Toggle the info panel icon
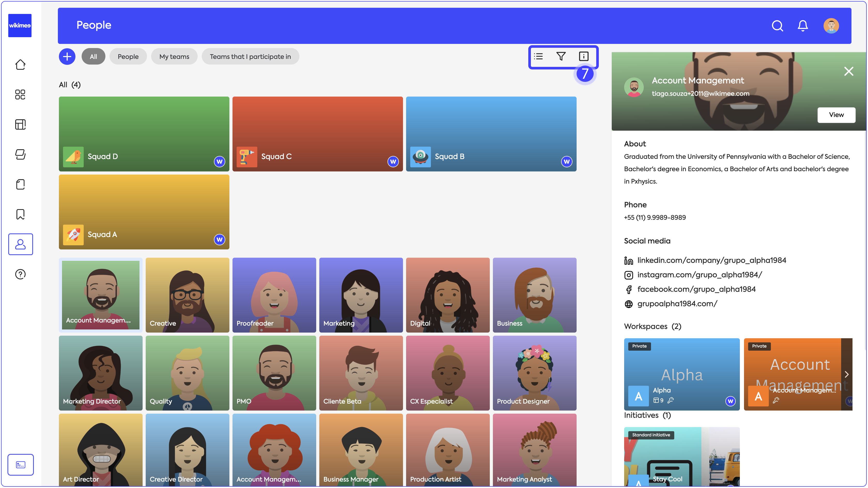 coord(583,56)
